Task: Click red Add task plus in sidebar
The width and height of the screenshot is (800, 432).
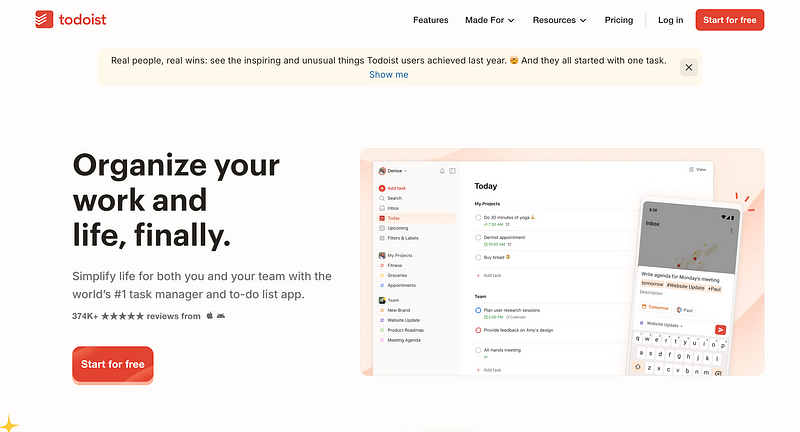Action: (382, 188)
